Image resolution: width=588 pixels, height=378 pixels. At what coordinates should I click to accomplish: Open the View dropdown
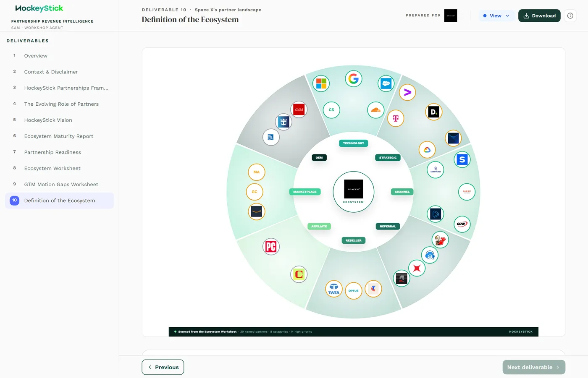click(496, 16)
